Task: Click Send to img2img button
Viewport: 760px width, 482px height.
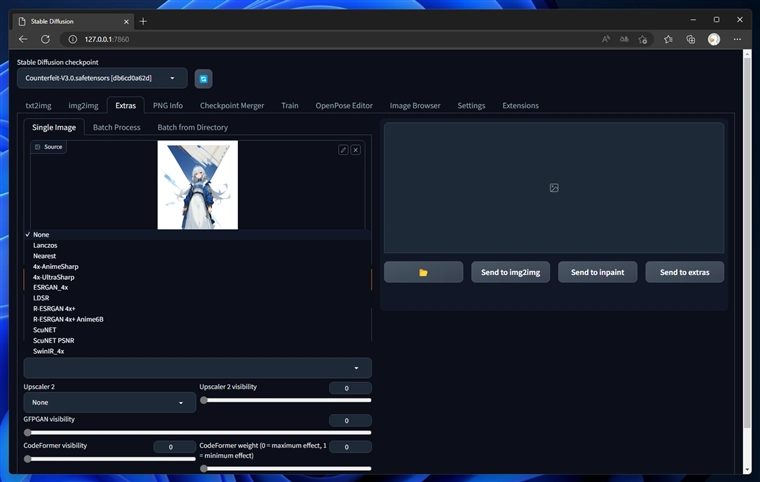Action: tap(510, 272)
